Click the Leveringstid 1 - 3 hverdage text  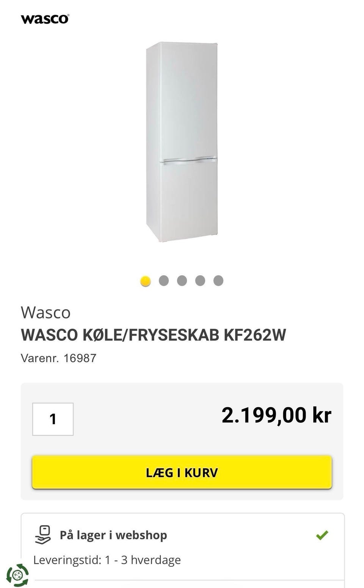(107, 560)
